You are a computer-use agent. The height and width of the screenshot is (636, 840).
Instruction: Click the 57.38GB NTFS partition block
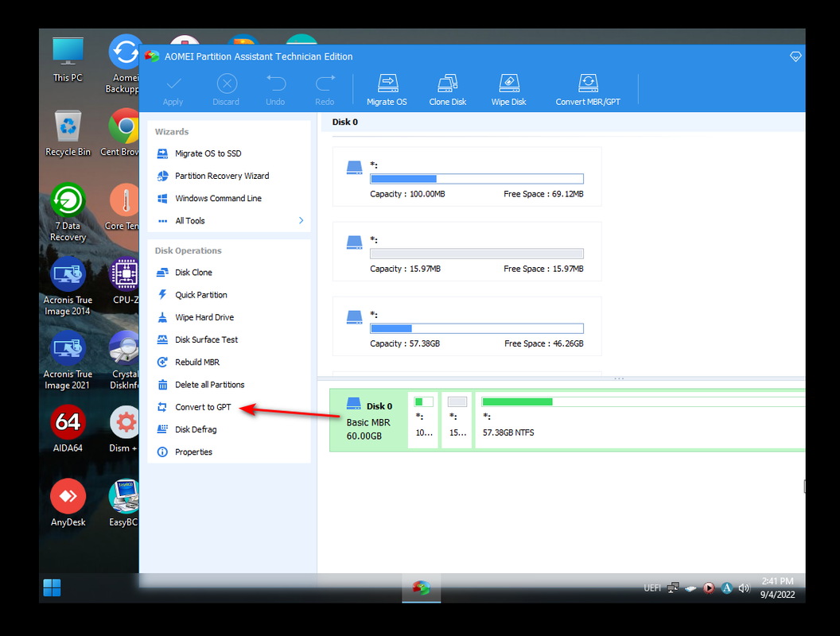click(640, 421)
